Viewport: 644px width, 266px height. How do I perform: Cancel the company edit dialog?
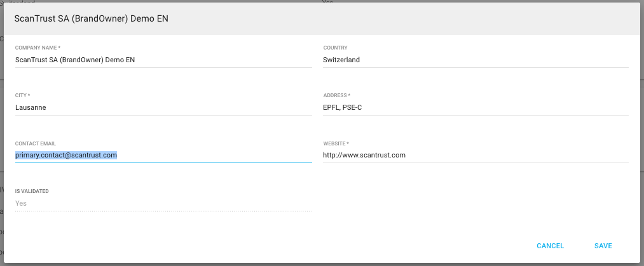(x=550, y=246)
